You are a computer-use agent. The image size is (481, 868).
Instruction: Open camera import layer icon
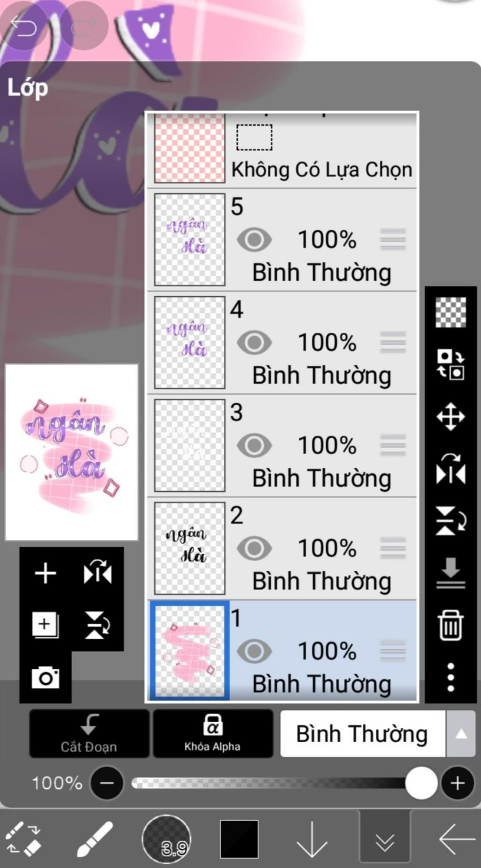click(46, 677)
